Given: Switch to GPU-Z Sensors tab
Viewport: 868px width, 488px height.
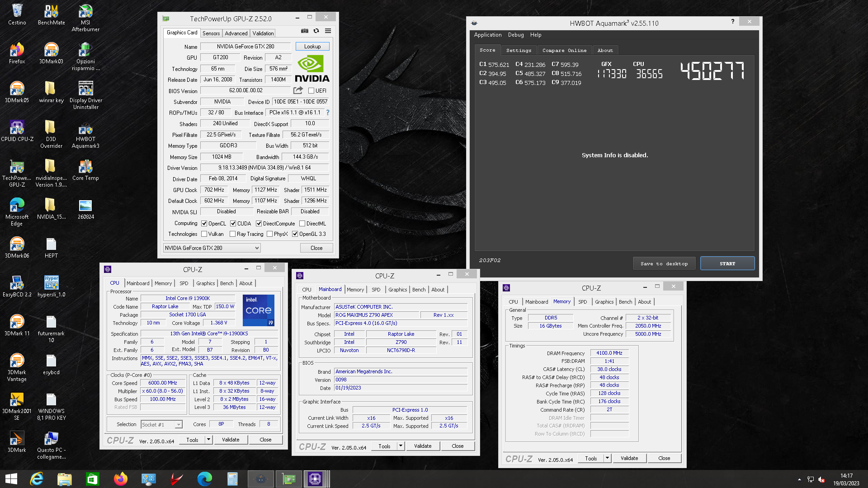Looking at the screenshot, I should [x=211, y=33].
